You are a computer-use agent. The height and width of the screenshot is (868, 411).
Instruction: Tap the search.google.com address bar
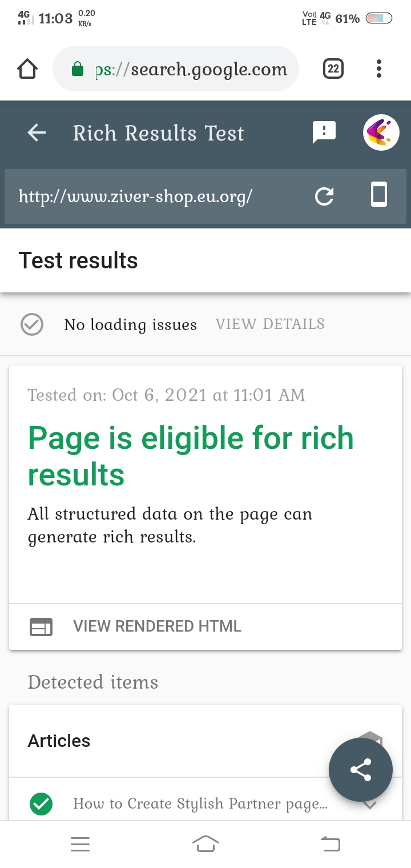coord(176,69)
